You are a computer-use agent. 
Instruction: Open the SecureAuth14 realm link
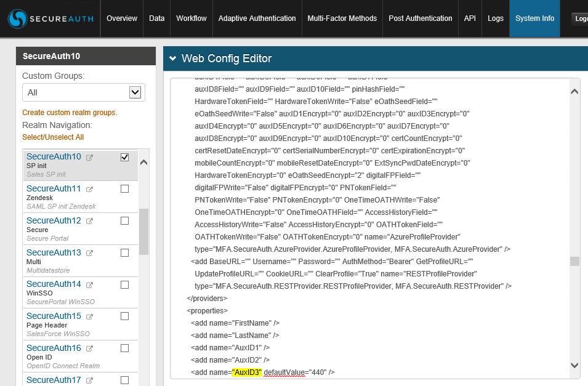pyautogui.click(x=54, y=284)
